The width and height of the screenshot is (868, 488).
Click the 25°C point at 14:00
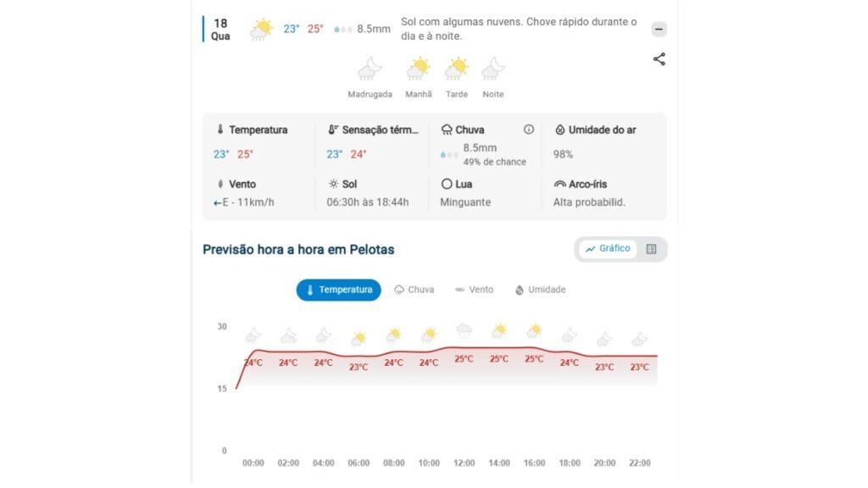coord(498,358)
